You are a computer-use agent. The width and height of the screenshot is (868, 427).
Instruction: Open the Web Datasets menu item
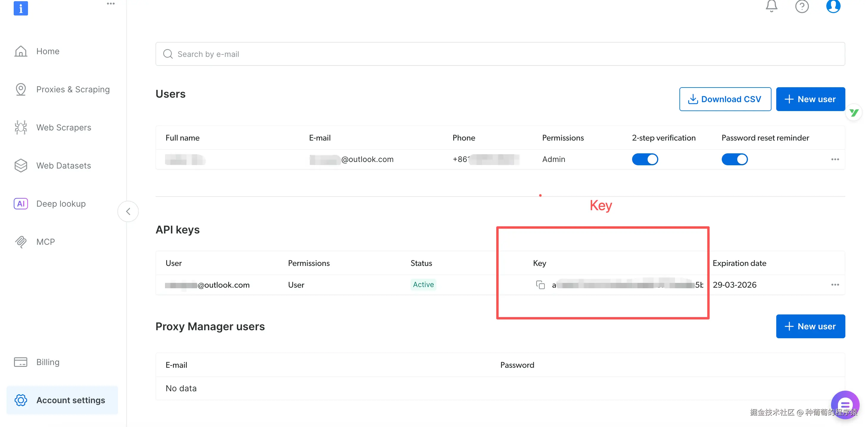[x=63, y=165]
